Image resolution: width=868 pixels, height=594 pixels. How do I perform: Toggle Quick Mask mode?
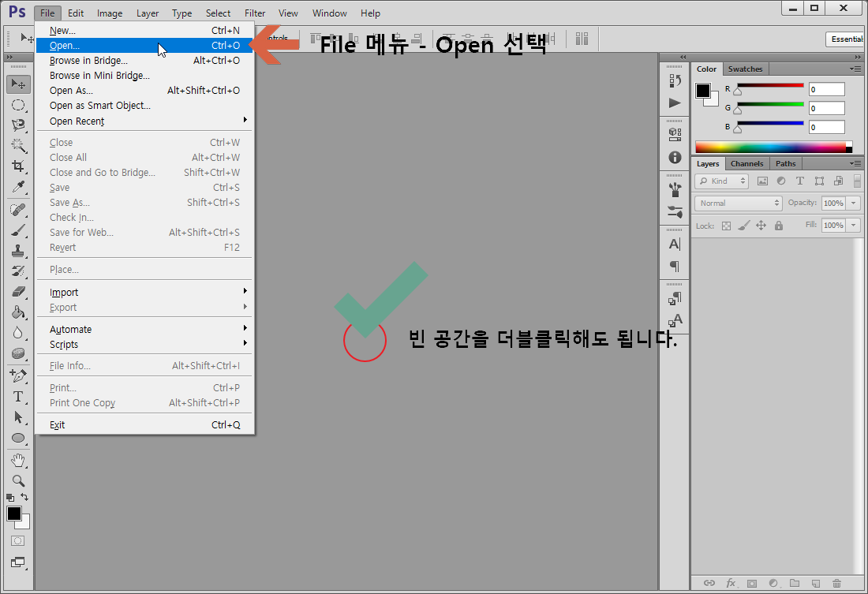click(x=17, y=541)
